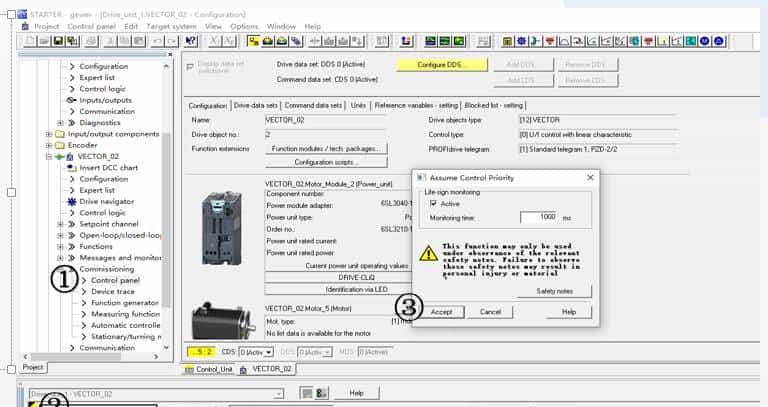Select Control panel under Commissioning
This screenshot has height=407, width=768.
click(x=114, y=280)
